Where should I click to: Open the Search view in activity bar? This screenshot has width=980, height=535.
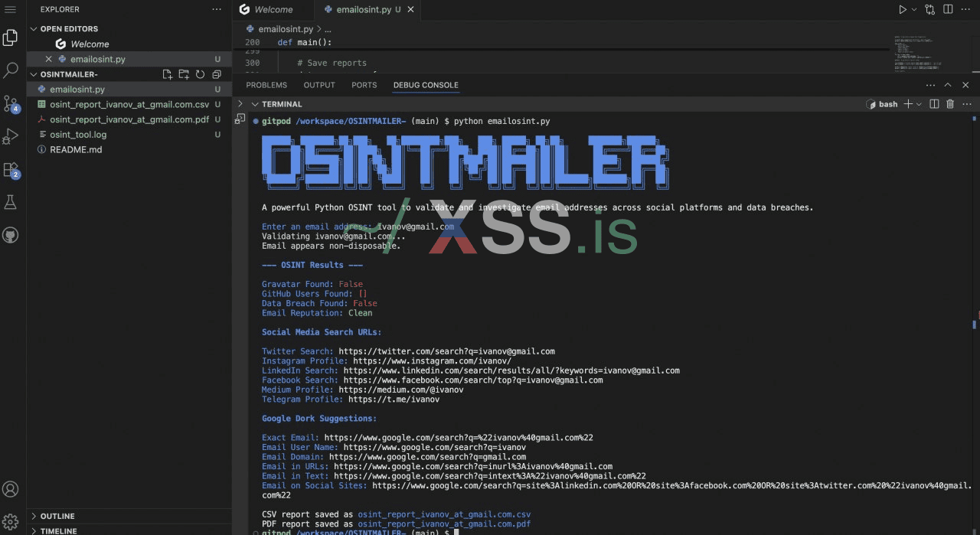11,70
